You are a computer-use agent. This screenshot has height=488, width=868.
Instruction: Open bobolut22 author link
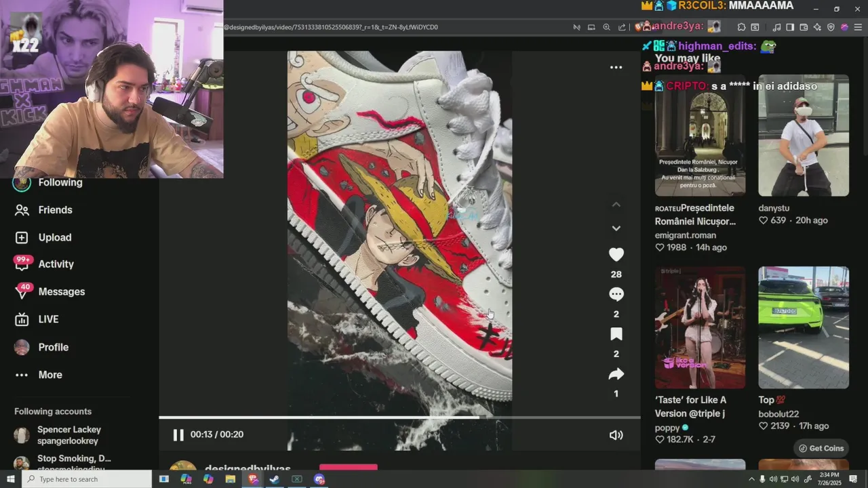pyautogui.click(x=778, y=414)
